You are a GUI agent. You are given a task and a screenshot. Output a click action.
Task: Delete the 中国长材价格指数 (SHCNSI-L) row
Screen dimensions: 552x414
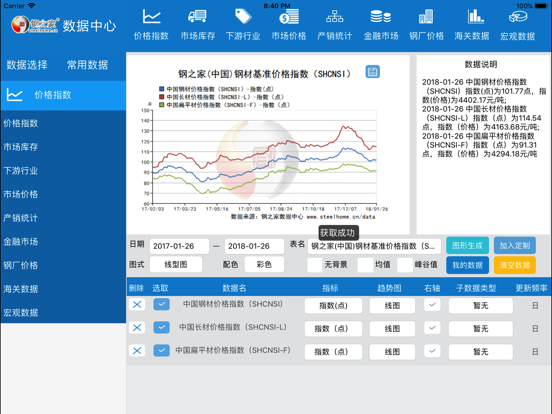(x=137, y=328)
